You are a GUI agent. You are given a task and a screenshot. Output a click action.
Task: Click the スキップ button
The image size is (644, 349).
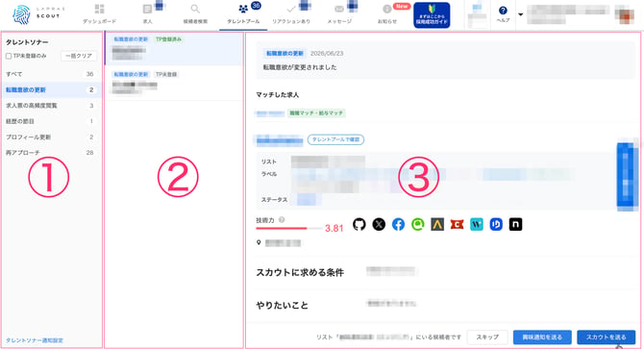(487, 337)
